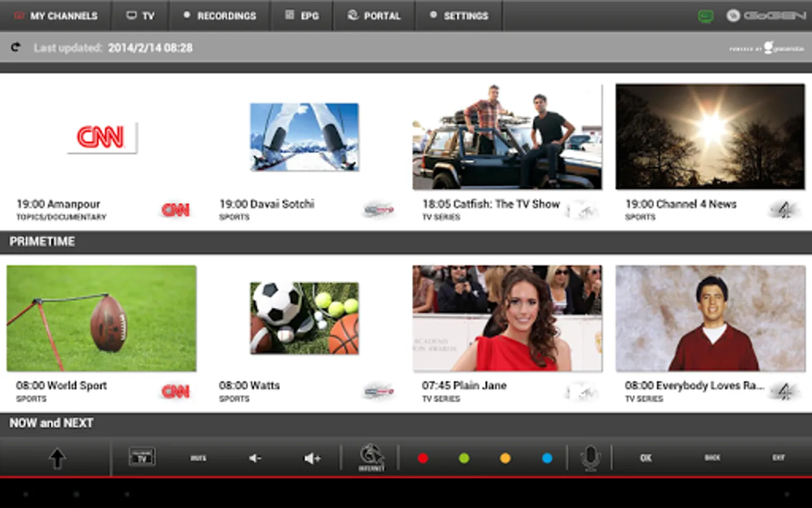Click the NOW and NEXT section header
Image resolution: width=812 pixels, height=508 pixels.
pos(406,423)
